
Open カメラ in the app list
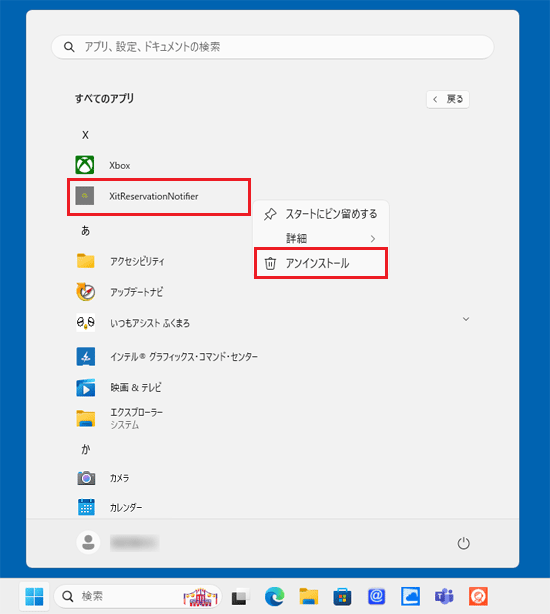(x=119, y=478)
